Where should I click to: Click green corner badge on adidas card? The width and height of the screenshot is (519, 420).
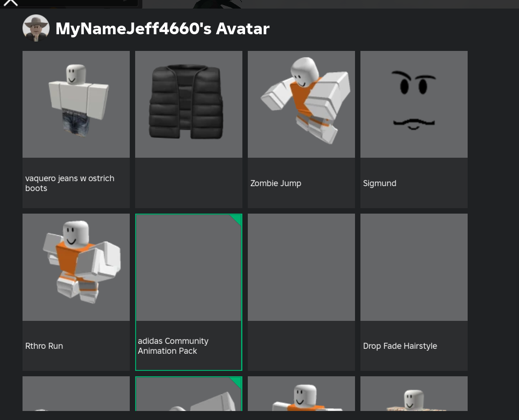click(x=237, y=219)
